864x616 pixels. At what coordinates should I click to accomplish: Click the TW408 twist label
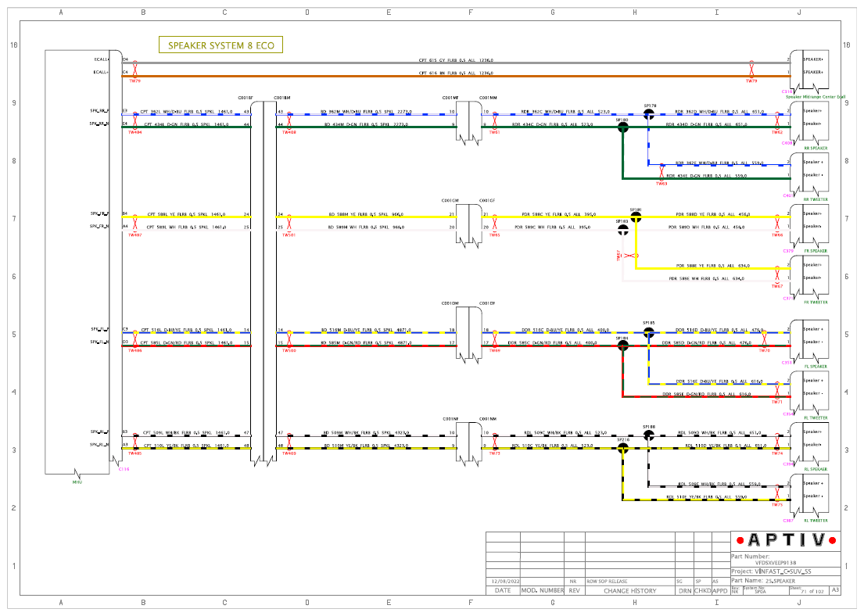tap(289, 132)
